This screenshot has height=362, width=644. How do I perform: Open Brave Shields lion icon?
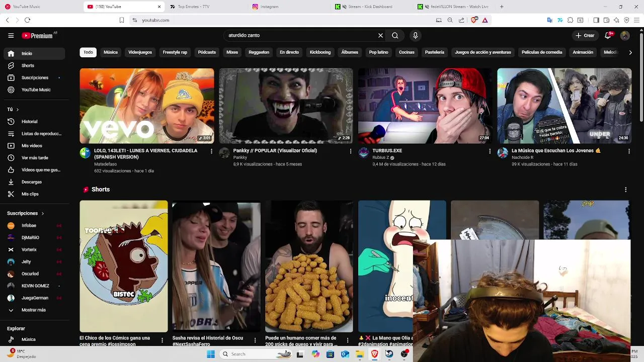473,20
